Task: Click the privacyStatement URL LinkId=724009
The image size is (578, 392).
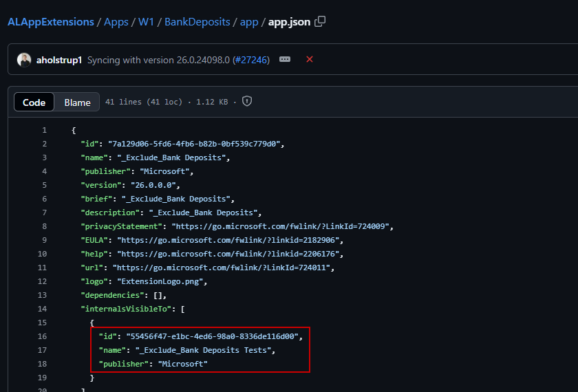Action: (x=280, y=226)
